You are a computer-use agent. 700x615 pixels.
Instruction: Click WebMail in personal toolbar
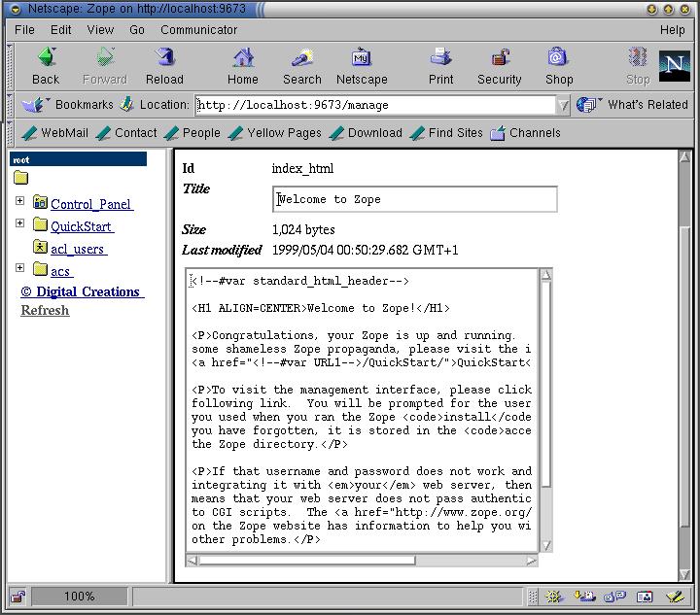click(x=54, y=133)
